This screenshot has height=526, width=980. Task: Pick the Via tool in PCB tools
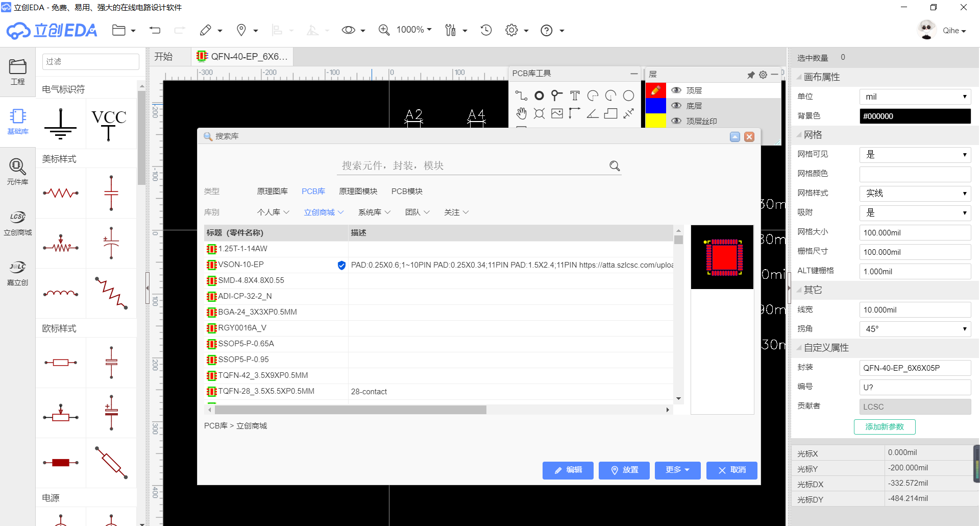(x=557, y=95)
